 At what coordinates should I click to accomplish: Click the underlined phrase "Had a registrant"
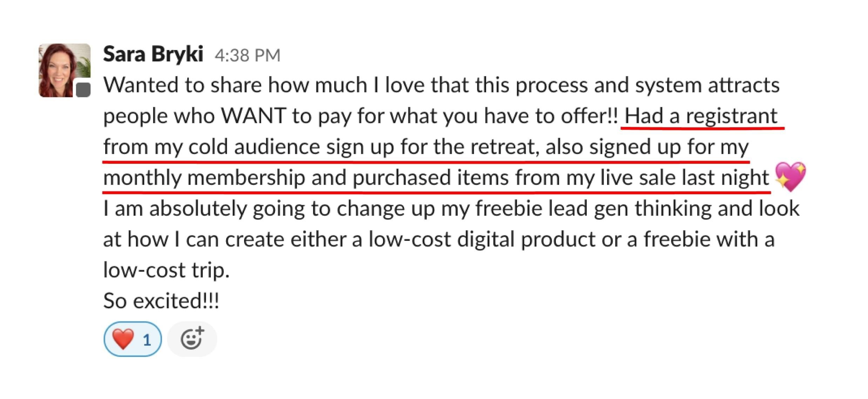coord(701,116)
